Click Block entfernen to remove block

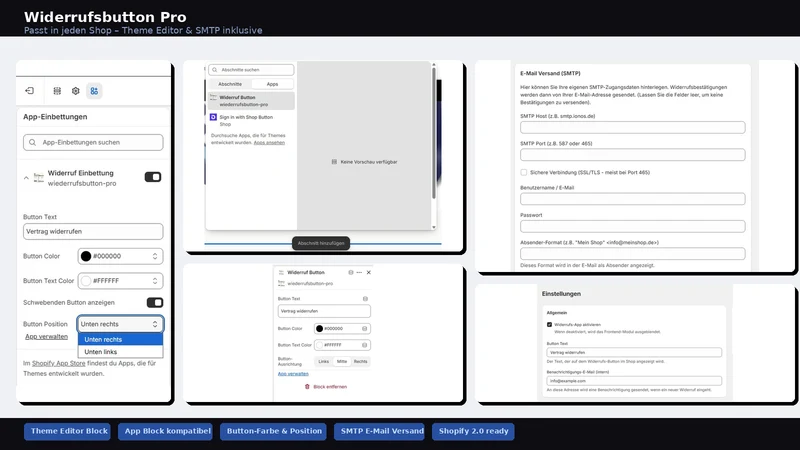click(x=330, y=387)
